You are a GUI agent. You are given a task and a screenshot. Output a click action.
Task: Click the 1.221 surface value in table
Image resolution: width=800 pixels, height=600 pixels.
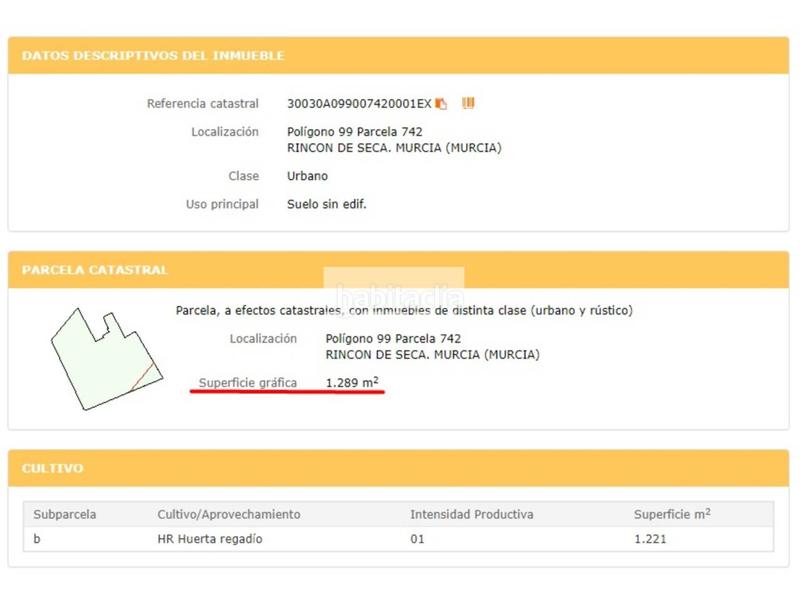click(650, 539)
